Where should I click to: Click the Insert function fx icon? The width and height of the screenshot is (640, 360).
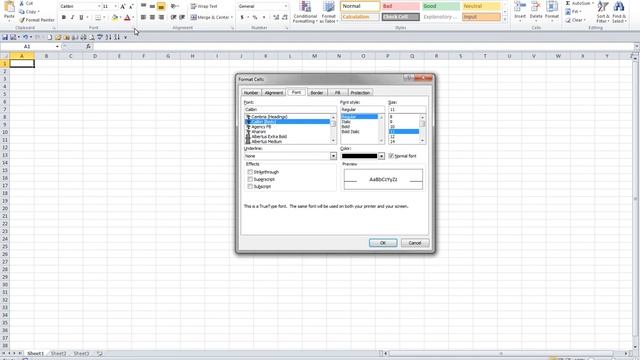[88, 47]
